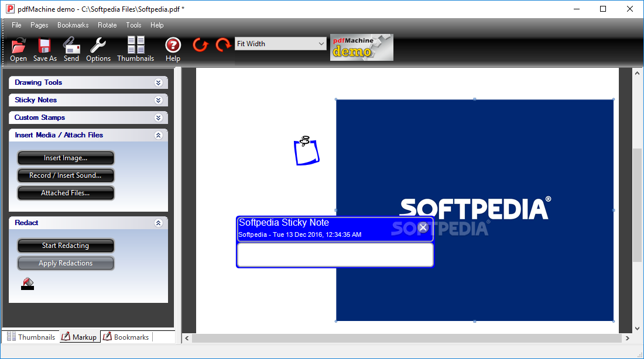Image resolution: width=644 pixels, height=359 pixels.
Task: Maximize the pdfMachine window
Action: point(603,9)
